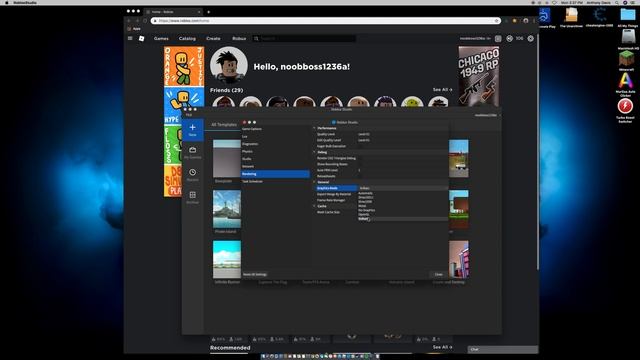Viewport: 640px width, 360px height.
Task: Collapse the Cache settings section
Action: click(314, 206)
